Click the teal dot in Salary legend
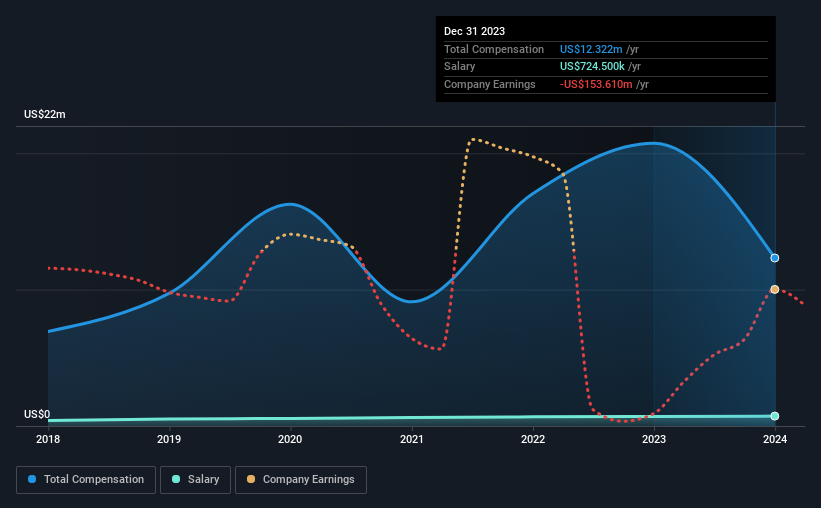 (176, 479)
